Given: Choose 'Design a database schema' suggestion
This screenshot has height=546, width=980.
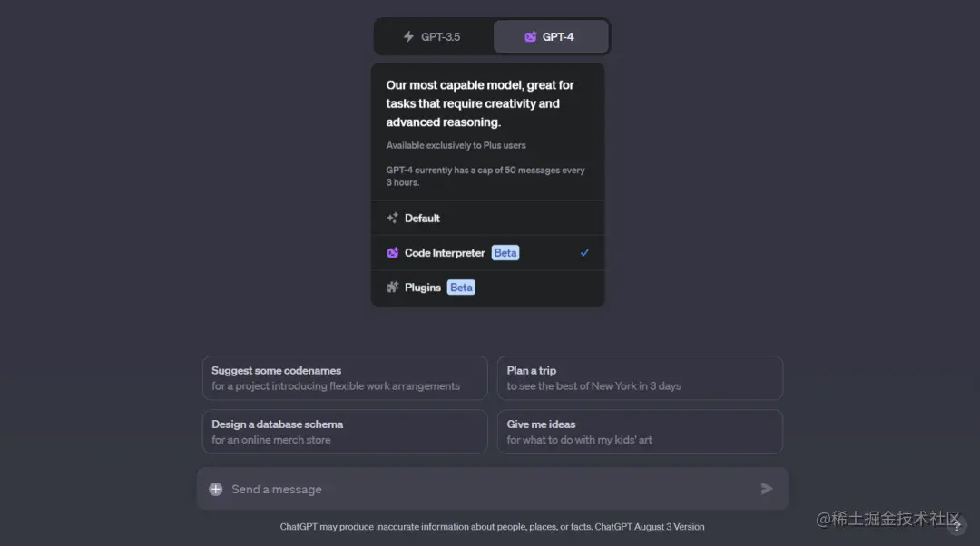Looking at the screenshot, I should (x=345, y=432).
